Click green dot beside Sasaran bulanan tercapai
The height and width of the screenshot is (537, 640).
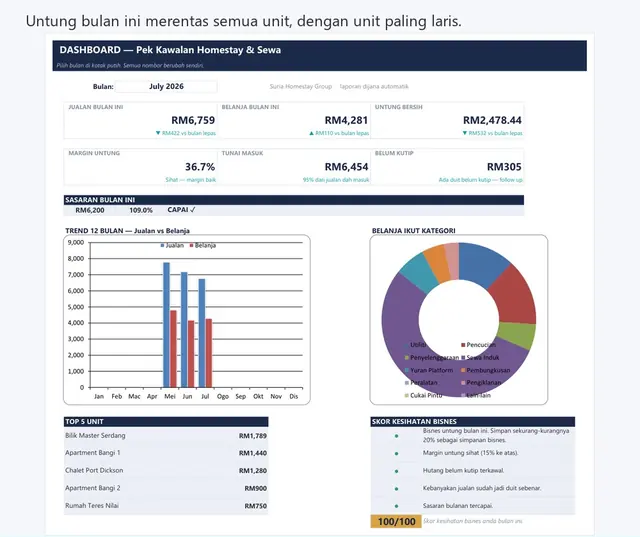(x=396, y=506)
